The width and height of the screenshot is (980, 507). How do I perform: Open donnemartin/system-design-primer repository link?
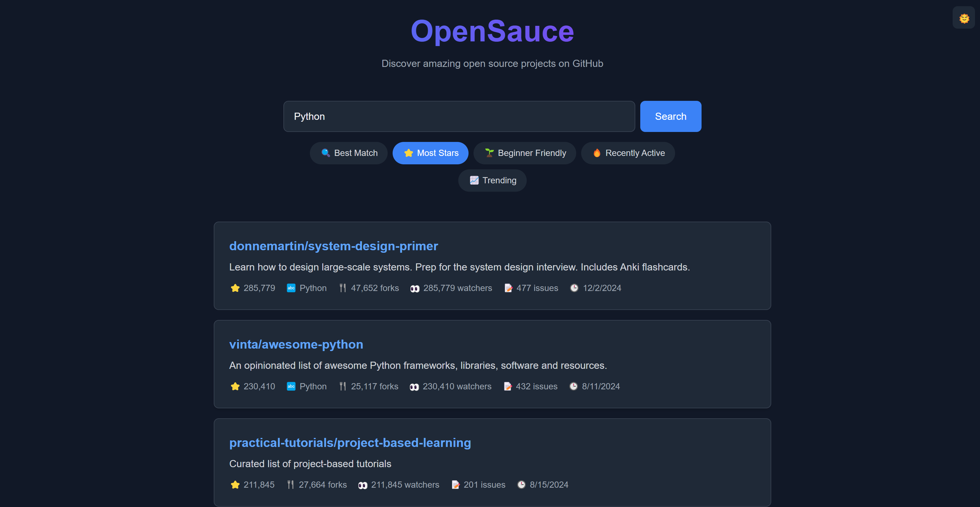click(333, 246)
